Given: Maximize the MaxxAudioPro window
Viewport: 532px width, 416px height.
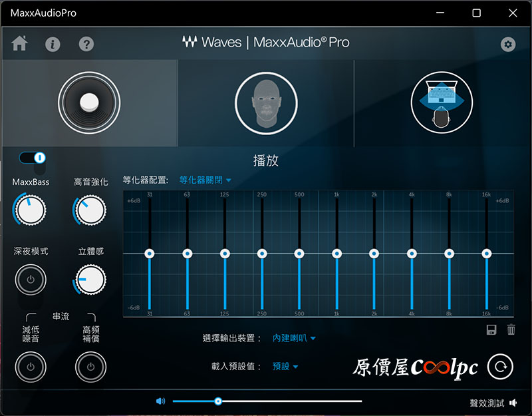Looking at the screenshot, I should [x=476, y=13].
